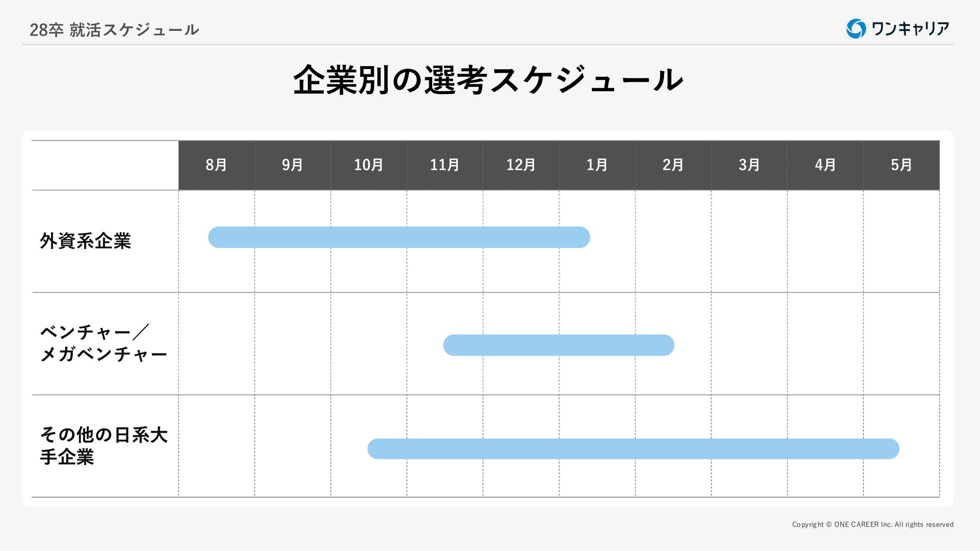The width and height of the screenshot is (980, 551).
Task: Click the blue schedule bar for 外資系企業
Action: coord(399,237)
